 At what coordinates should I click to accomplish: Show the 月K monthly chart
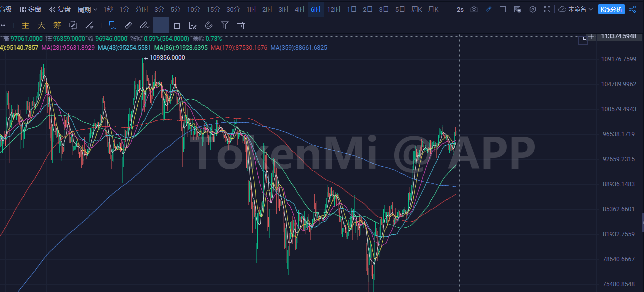[x=433, y=9]
